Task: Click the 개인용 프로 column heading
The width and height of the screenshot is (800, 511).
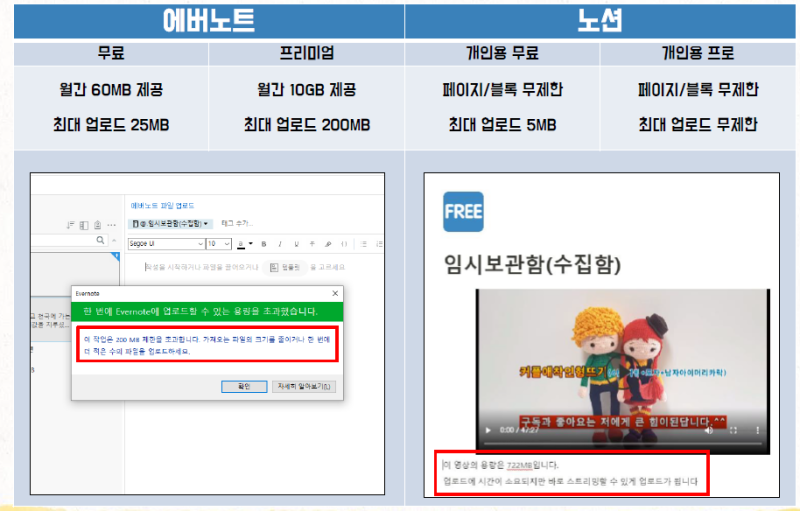Action: point(698,53)
